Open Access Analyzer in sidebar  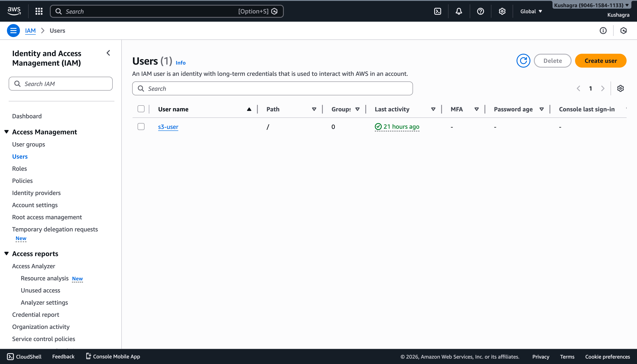click(34, 266)
